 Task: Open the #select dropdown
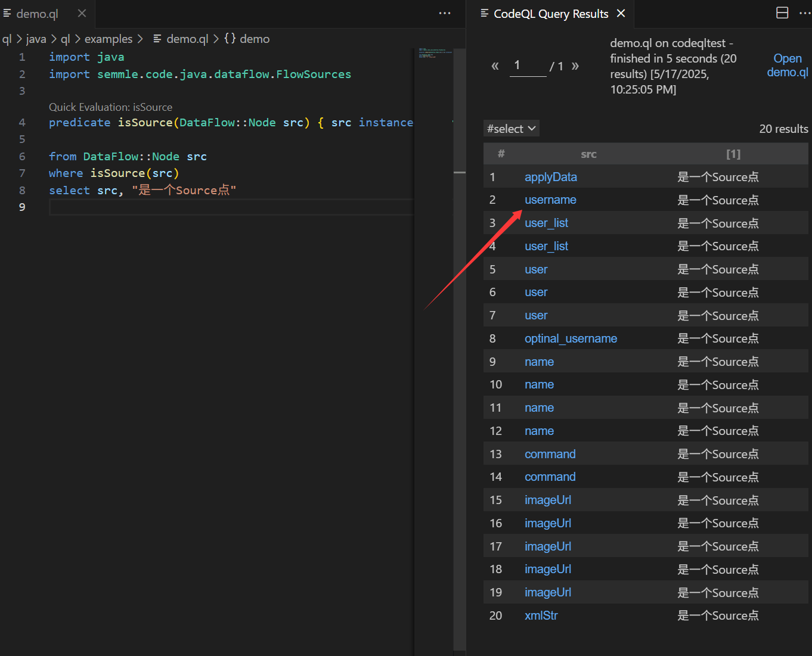point(511,128)
